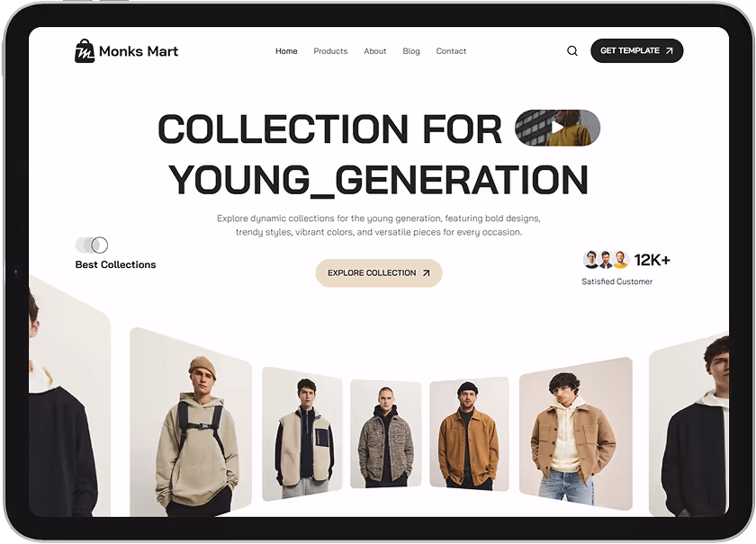The image size is (756, 544).
Task: Open the Blog nav link
Action: [411, 51]
